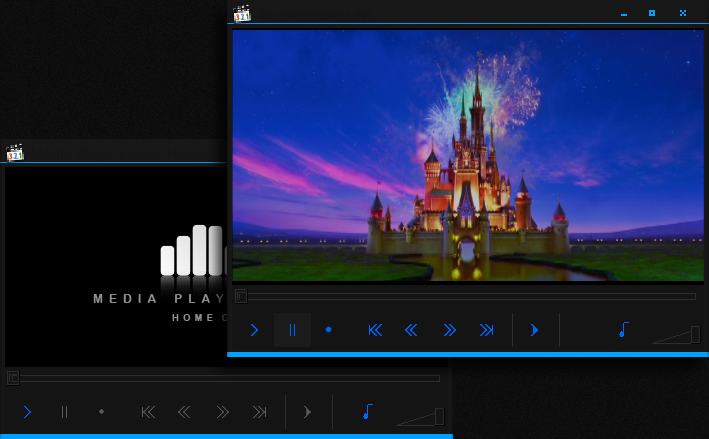Click the Media Player logo area, back window
709x439 pixels.
116,267
